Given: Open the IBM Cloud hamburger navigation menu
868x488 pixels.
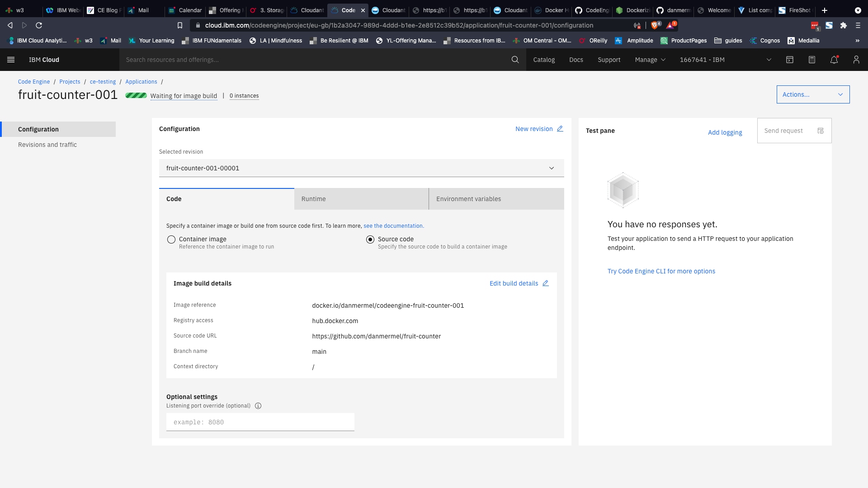Looking at the screenshot, I should coord(11,60).
